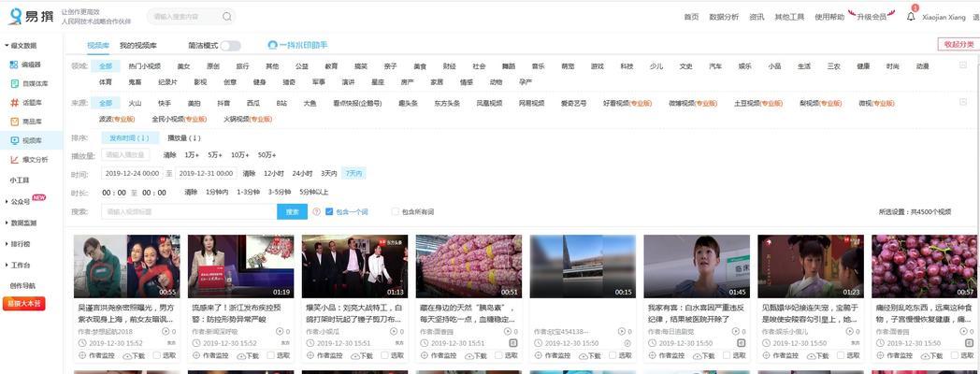Click the 请输入播放量 input field
This screenshot has width=980, height=374.
(125, 154)
